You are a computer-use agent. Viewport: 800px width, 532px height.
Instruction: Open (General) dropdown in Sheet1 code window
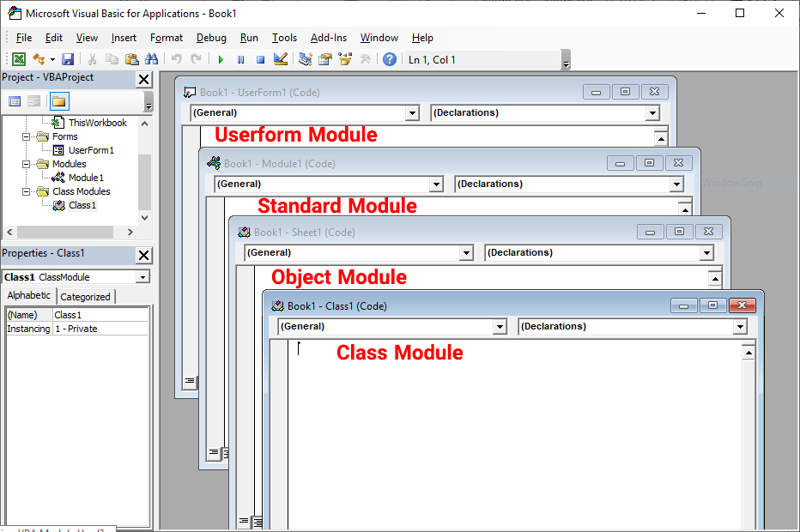(466, 253)
